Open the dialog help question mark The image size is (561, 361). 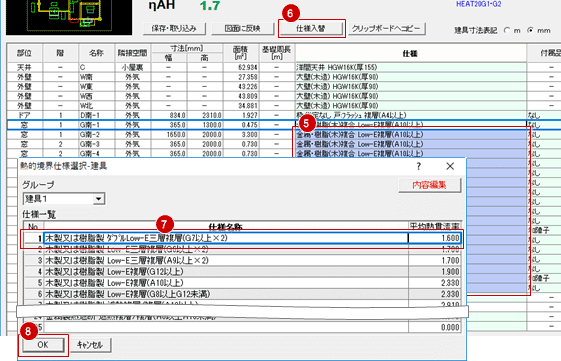point(419,166)
